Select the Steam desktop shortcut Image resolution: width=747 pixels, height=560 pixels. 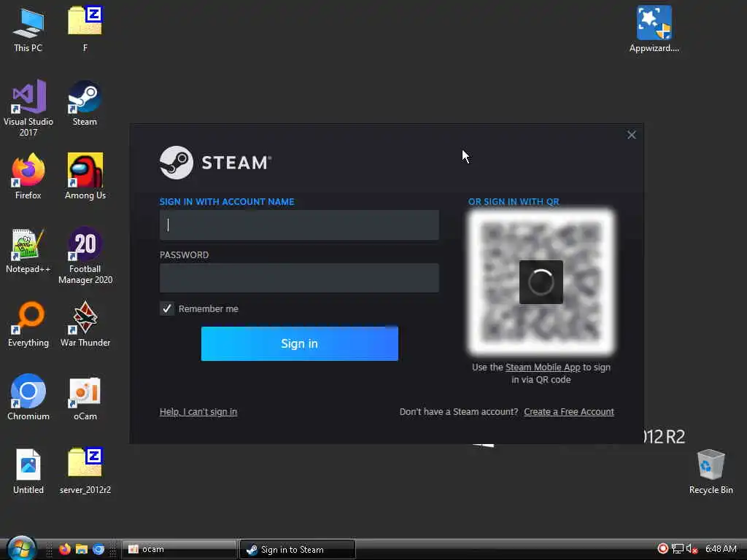tap(85, 103)
